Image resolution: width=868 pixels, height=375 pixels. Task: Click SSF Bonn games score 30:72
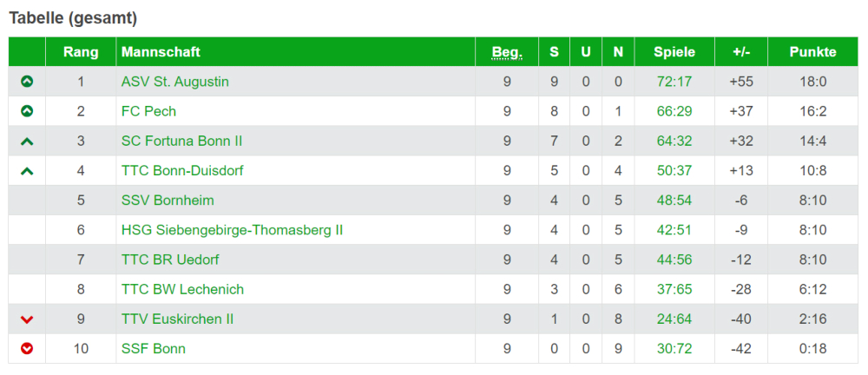(674, 349)
